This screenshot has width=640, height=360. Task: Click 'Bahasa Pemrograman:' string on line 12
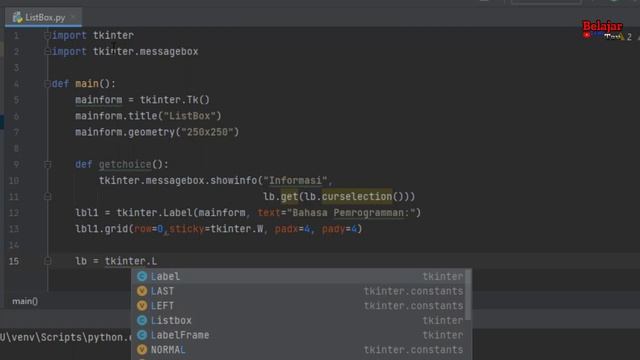click(351, 213)
